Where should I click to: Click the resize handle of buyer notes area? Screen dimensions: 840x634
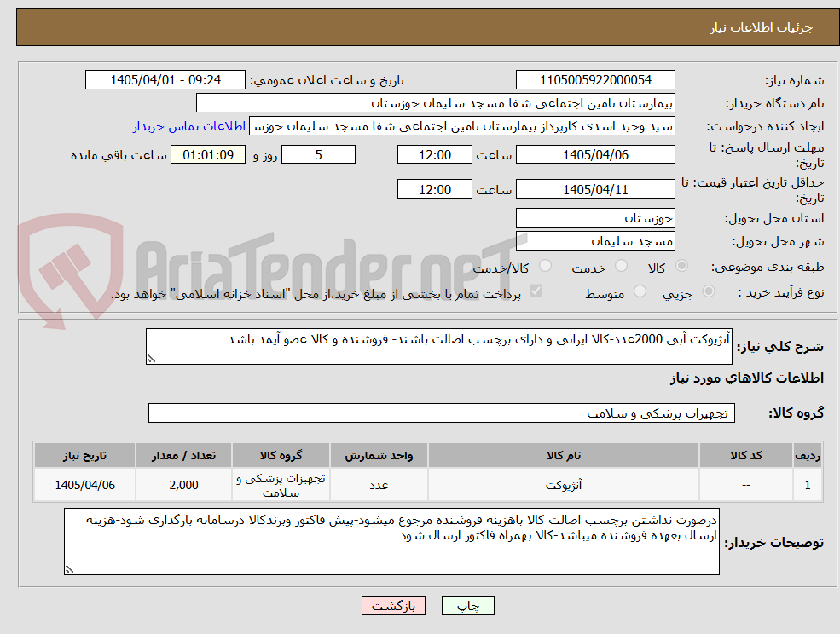(69, 570)
